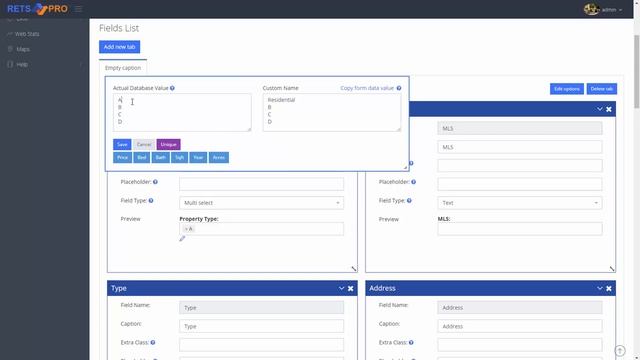The image size is (640, 360).
Task: Click the gray MLS field name input
Action: (520, 128)
